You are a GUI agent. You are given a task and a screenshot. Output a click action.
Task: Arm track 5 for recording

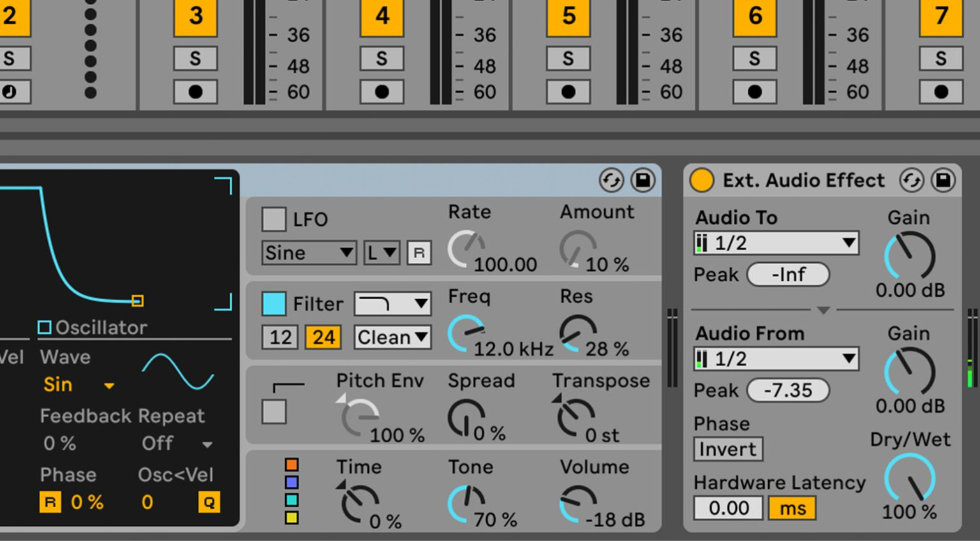pos(568,92)
